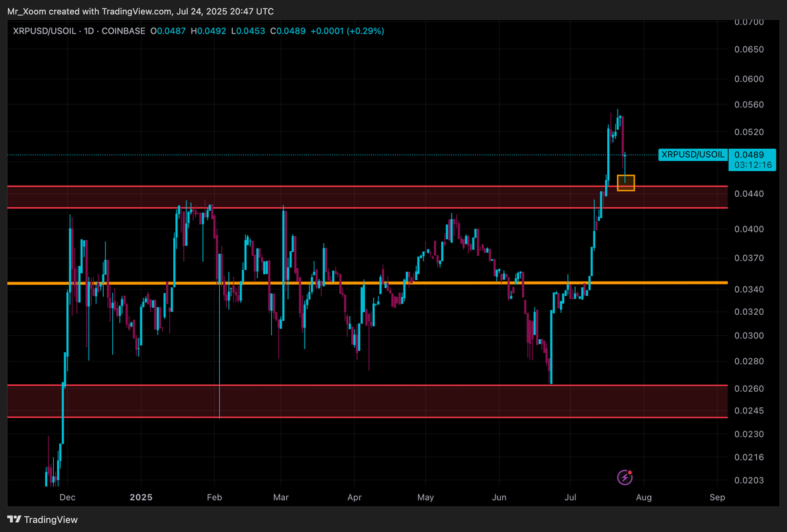This screenshot has height=532, width=787.
Task: Click the purple lightning bolt event icon
Action: [624, 478]
